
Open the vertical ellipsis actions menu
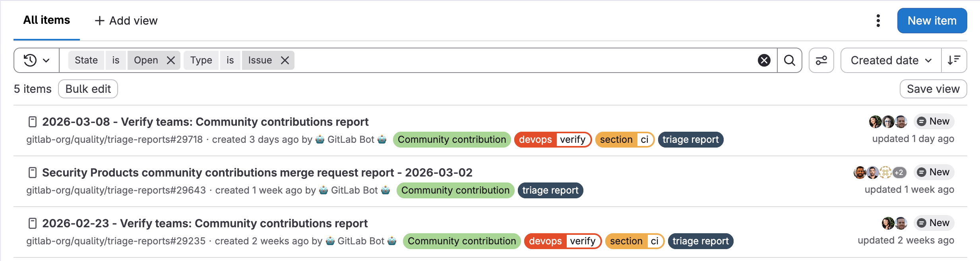[x=878, y=21]
